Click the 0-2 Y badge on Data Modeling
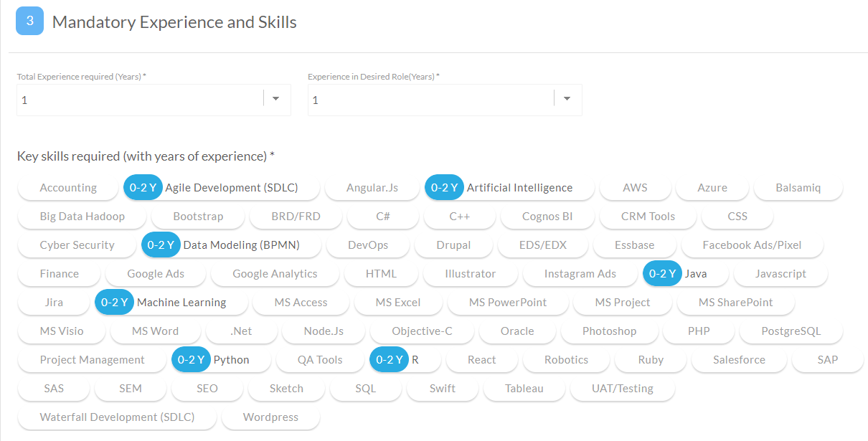Viewport: 868px width, 441px height. point(161,245)
